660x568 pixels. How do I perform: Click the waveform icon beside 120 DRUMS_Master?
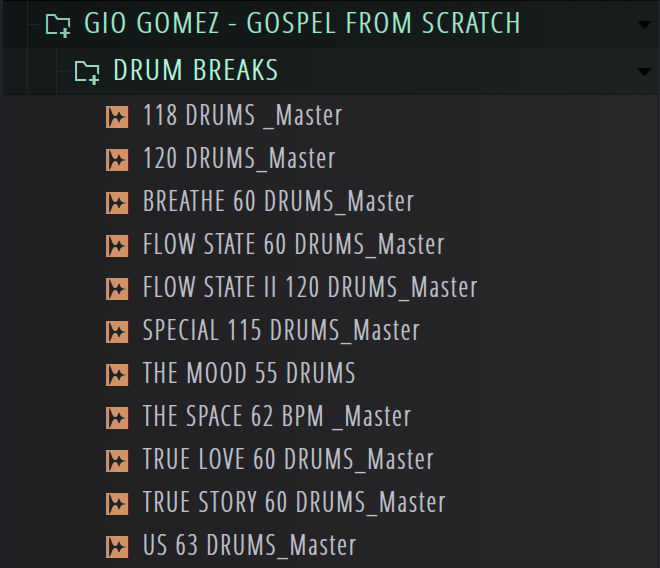click(117, 159)
